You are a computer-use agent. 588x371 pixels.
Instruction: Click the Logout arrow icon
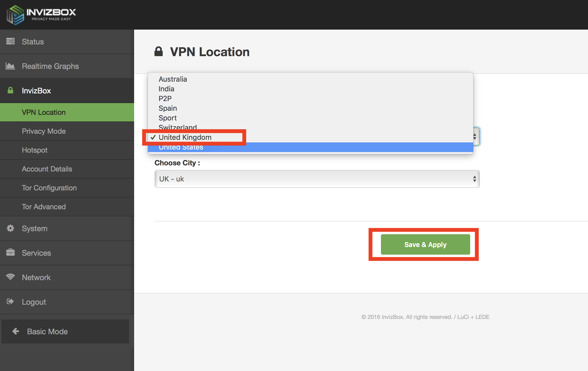click(x=10, y=302)
